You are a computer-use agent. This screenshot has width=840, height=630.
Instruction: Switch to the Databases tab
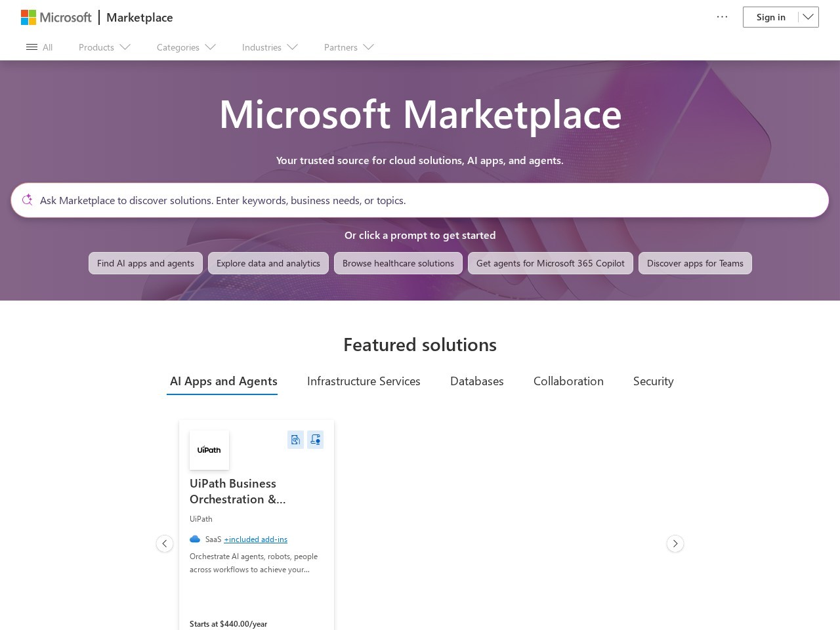[477, 381]
